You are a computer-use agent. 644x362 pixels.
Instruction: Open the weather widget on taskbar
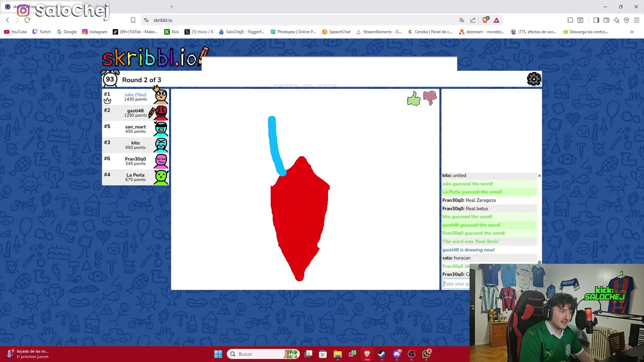pyautogui.click(x=28, y=354)
